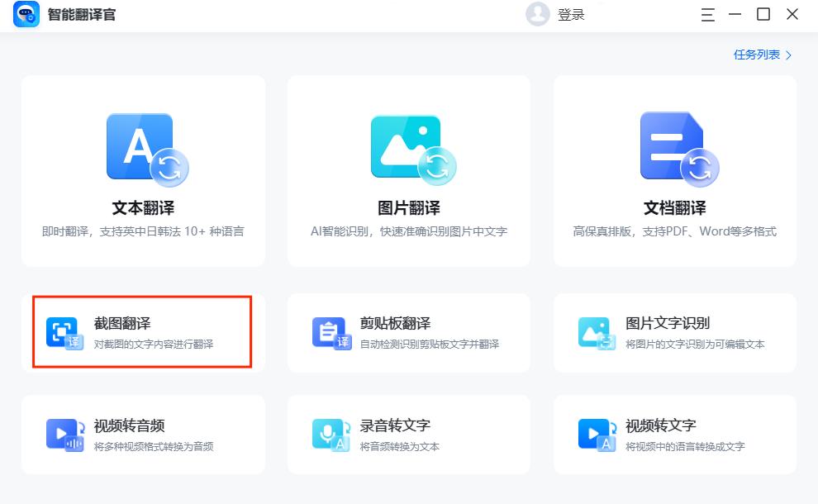Open the 视频转音频 video-to-audio converter
This screenshot has height=504, width=818.
[142, 435]
